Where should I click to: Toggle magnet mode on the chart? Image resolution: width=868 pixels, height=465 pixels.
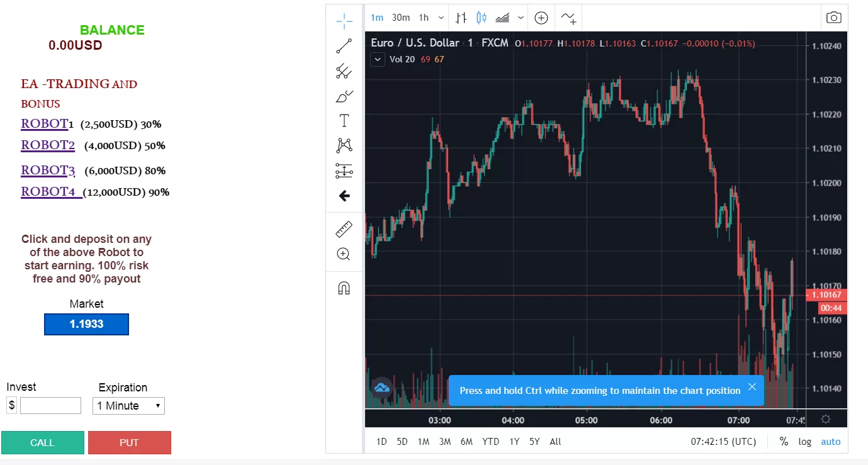[x=344, y=288]
